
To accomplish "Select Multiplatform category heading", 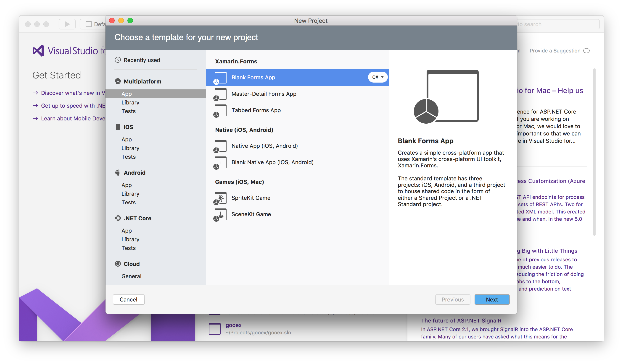I will (143, 81).
